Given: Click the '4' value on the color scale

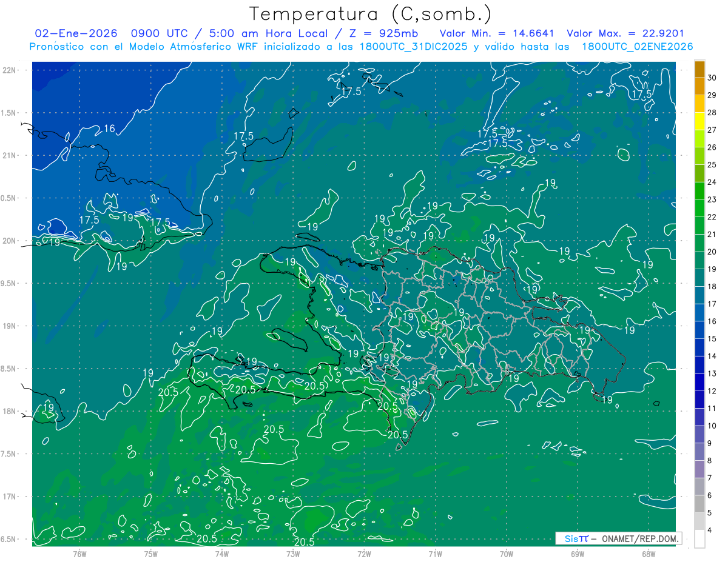Looking at the screenshot, I should tap(710, 530).
